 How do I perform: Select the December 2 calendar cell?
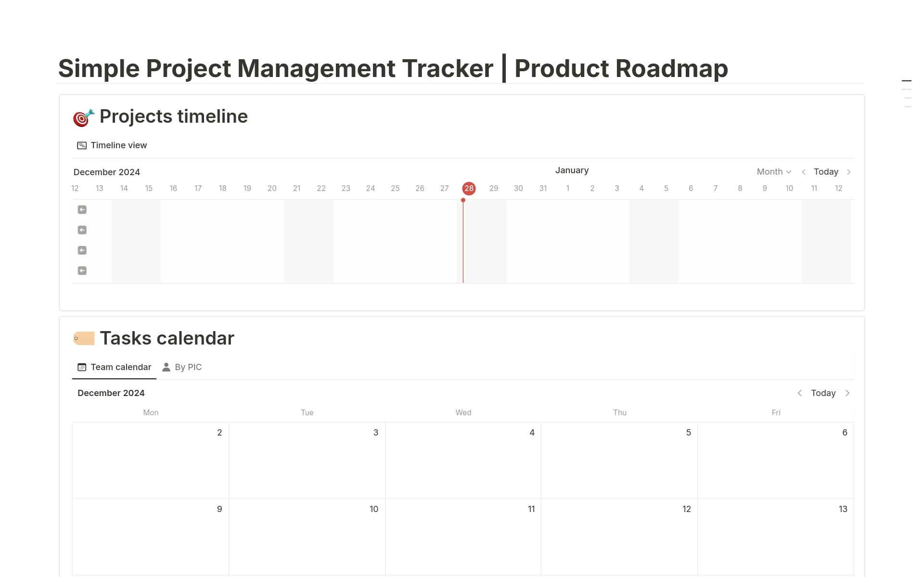click(151, 460)
